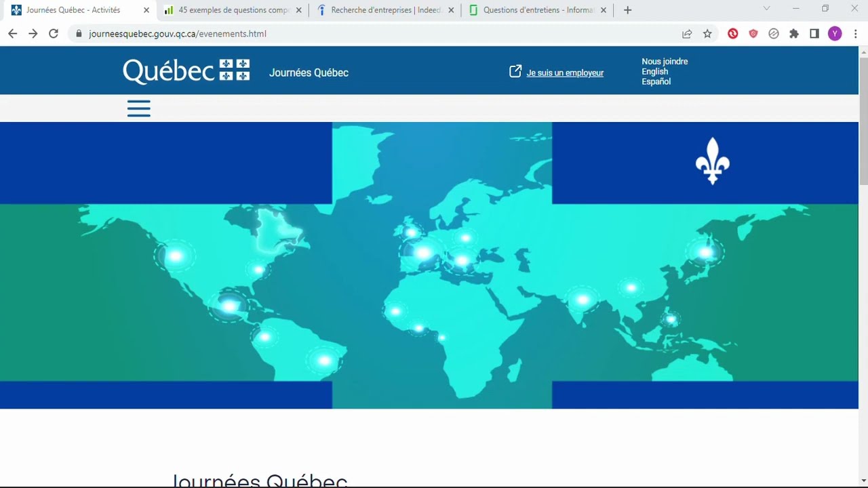Screen dimensions: 868x488
Task: Switch to the Recherche d'entreprises Indeed tab
Action: coord(387,10)
